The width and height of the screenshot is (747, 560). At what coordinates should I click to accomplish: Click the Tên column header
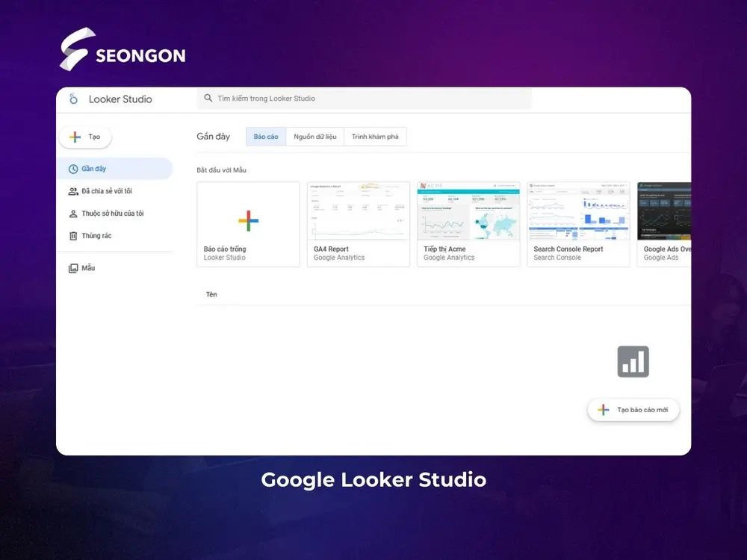(211, 295)
